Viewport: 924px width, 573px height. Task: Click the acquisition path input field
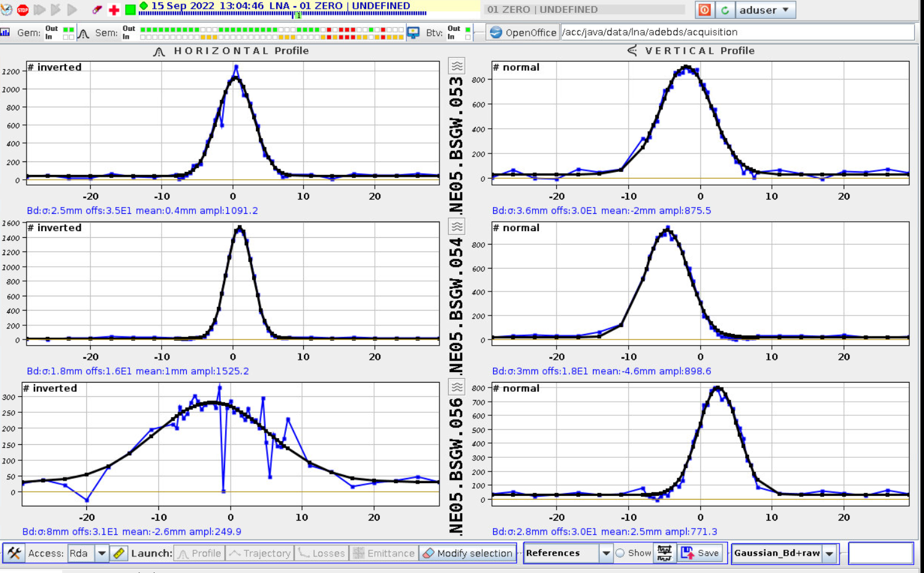point(737,32)
